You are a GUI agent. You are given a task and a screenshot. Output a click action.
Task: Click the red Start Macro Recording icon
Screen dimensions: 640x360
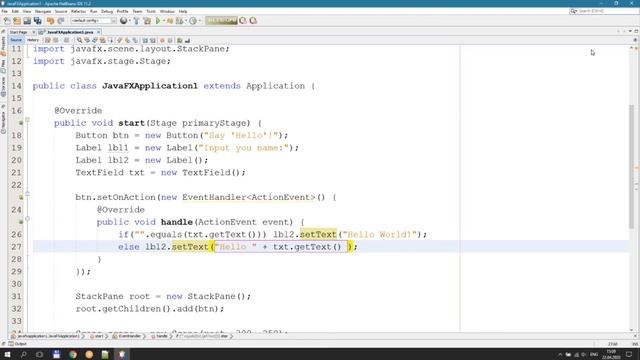pyautogui.click(x=162, y=40)
